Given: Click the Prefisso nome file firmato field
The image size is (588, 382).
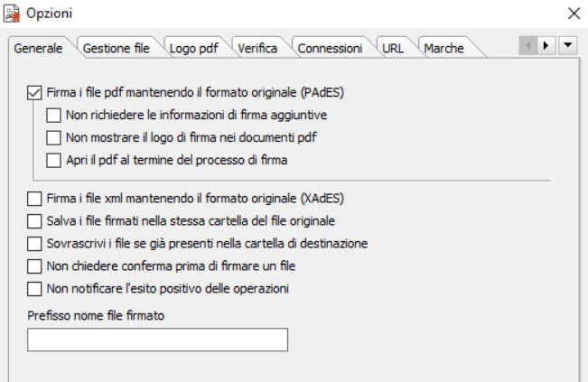Looking at the screenshot, I should coord(157,340).
